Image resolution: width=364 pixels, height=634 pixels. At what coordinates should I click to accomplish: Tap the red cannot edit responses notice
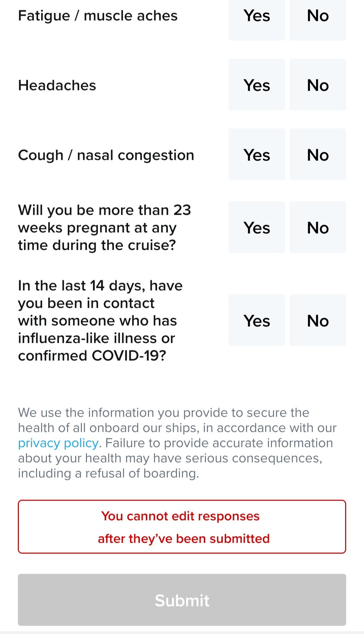coord(182,527)
